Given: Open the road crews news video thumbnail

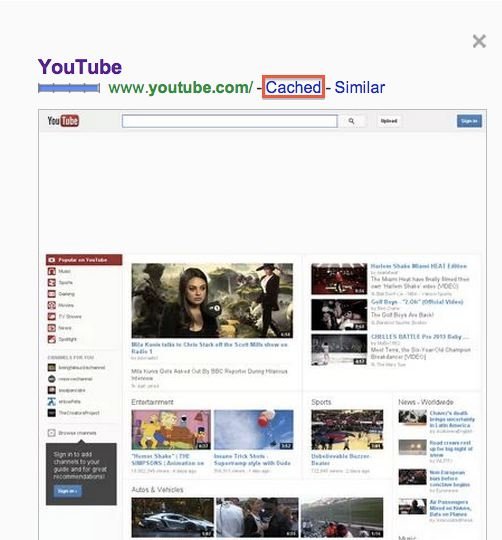Looking at the screenshot, I should click(x=412, y=447).
